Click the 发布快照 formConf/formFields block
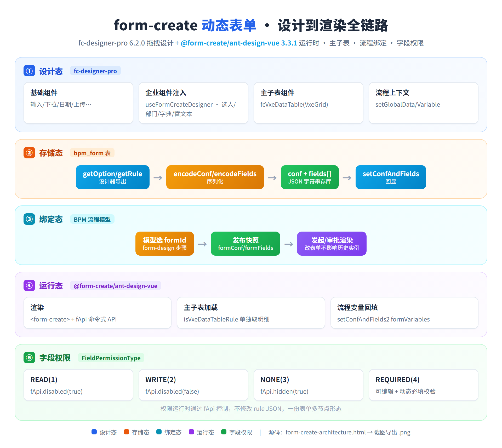Viewport: 502px width, 448px height. [x=246, y=244]
